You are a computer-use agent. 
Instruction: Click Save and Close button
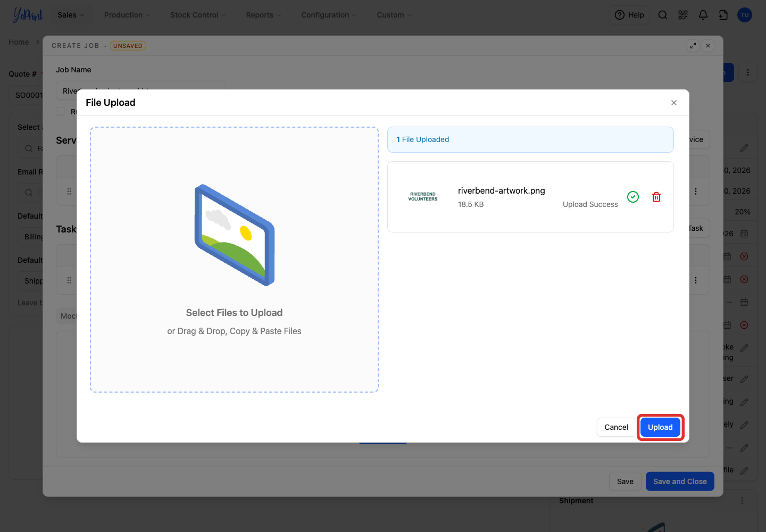pyautogui.click(x=680, y=481)
